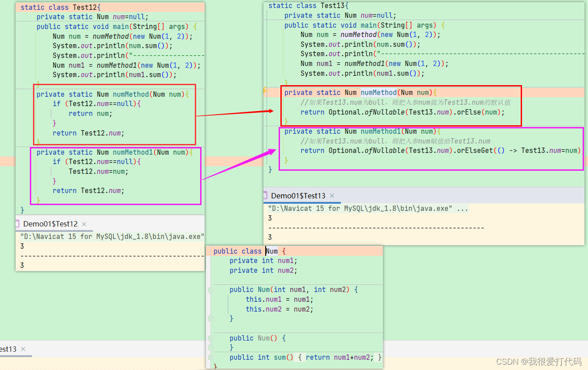Click the numMethod1(Num num) signature in Test12
The height and width of the screenshot is (370, 588).
click(115, 152)
